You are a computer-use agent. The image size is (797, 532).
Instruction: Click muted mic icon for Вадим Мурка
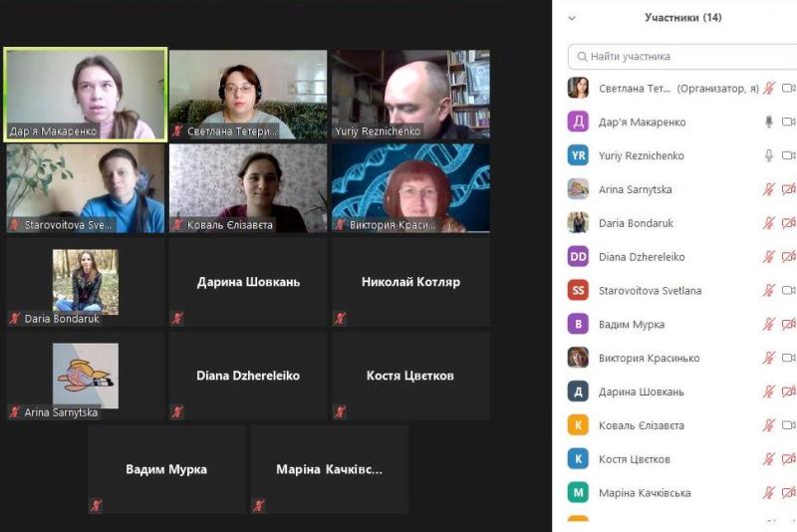tap(768, 324)
